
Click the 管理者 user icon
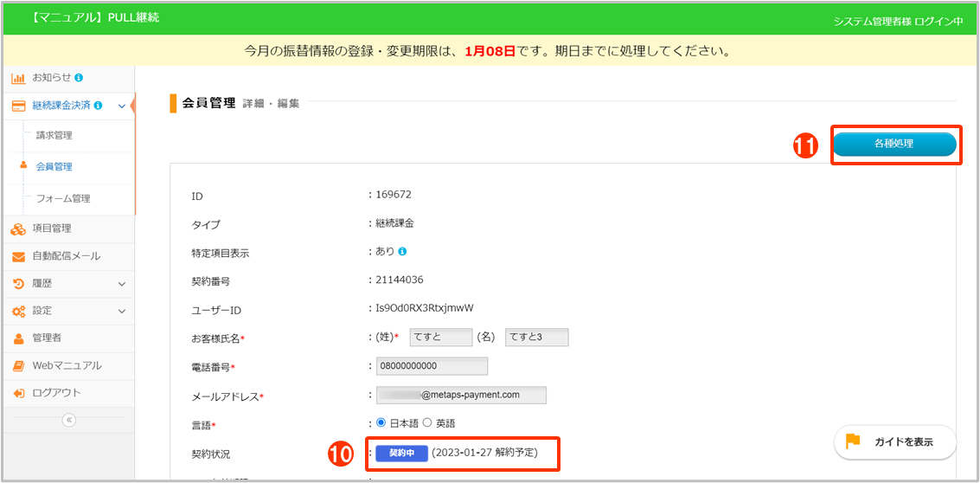point(18,338)
